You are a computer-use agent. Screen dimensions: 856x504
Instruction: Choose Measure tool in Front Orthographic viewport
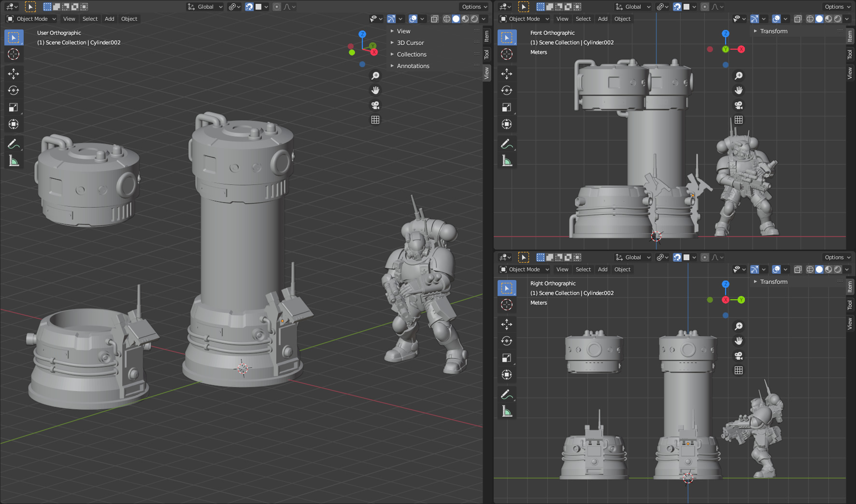[507, 160]
